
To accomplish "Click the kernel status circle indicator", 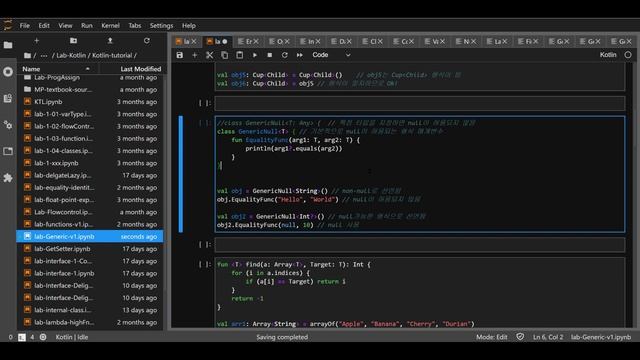I will point(628,55).
